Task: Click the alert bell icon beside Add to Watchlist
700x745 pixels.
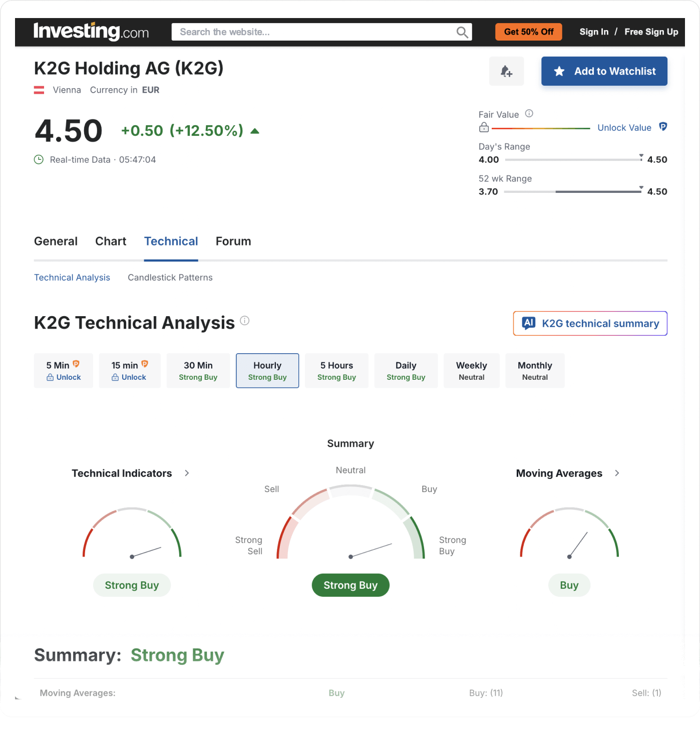Action: click(x=506, y=71)
